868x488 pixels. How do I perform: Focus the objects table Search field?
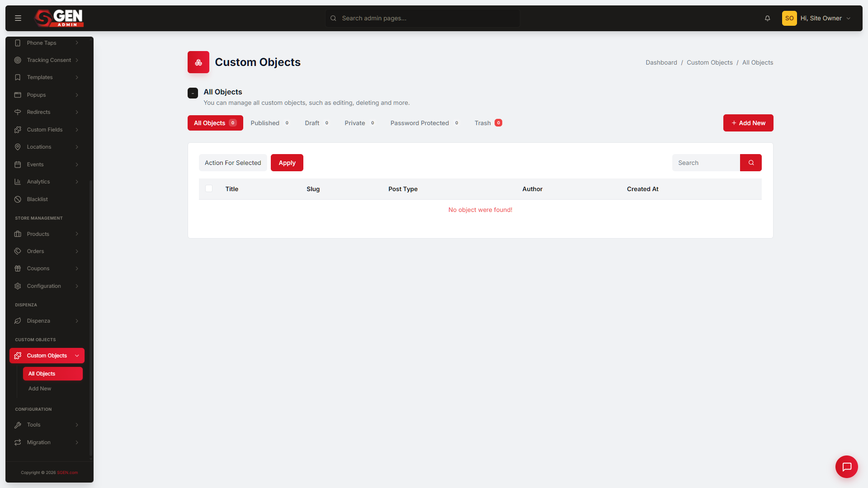(x=706, y=163)
